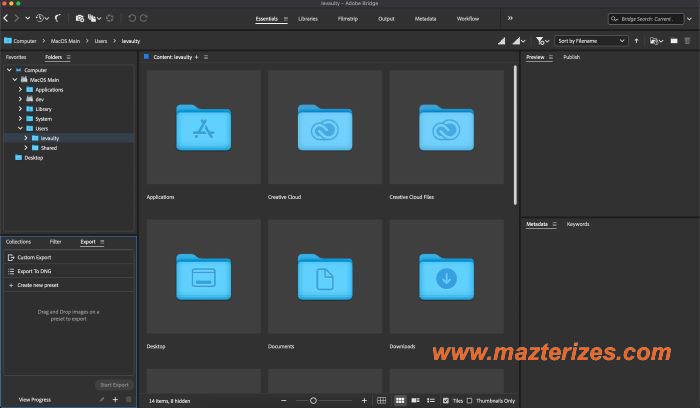This screenshot has height=408, width=700.
Task: Select the dev folder in tree
Action: (40, 100)
